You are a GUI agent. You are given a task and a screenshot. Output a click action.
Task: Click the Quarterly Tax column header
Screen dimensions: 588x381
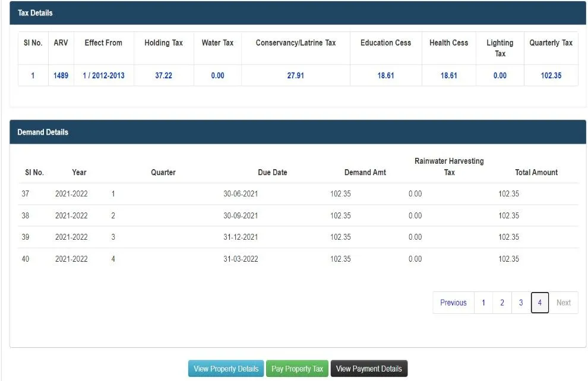(551, 43)
